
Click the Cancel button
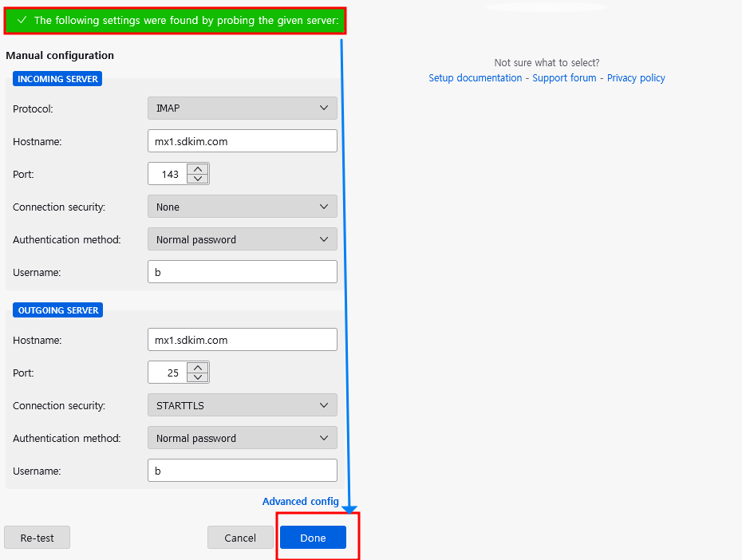click(x=240, y=538)
